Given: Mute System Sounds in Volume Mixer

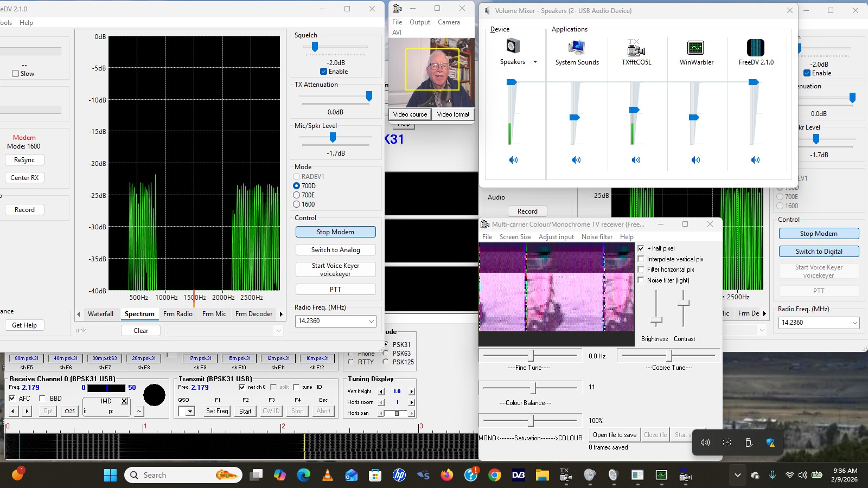Looking at the screenshot, I should (576, 160).
